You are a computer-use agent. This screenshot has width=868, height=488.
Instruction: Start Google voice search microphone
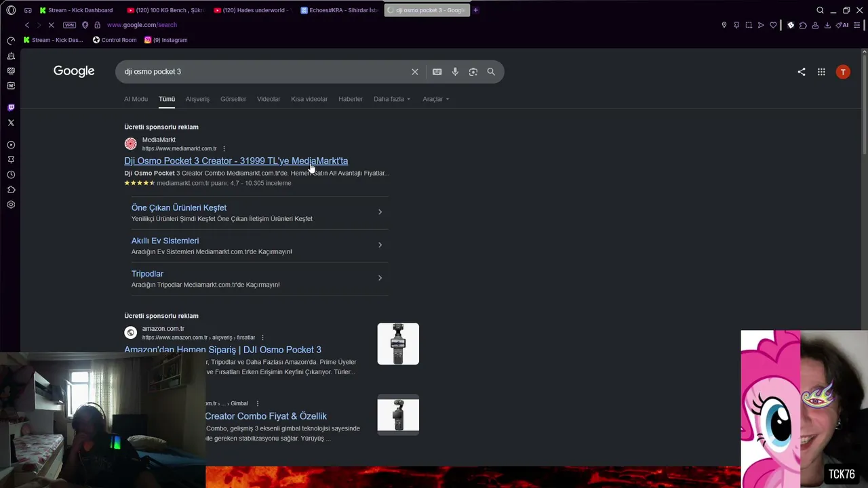tap(455, 72)
